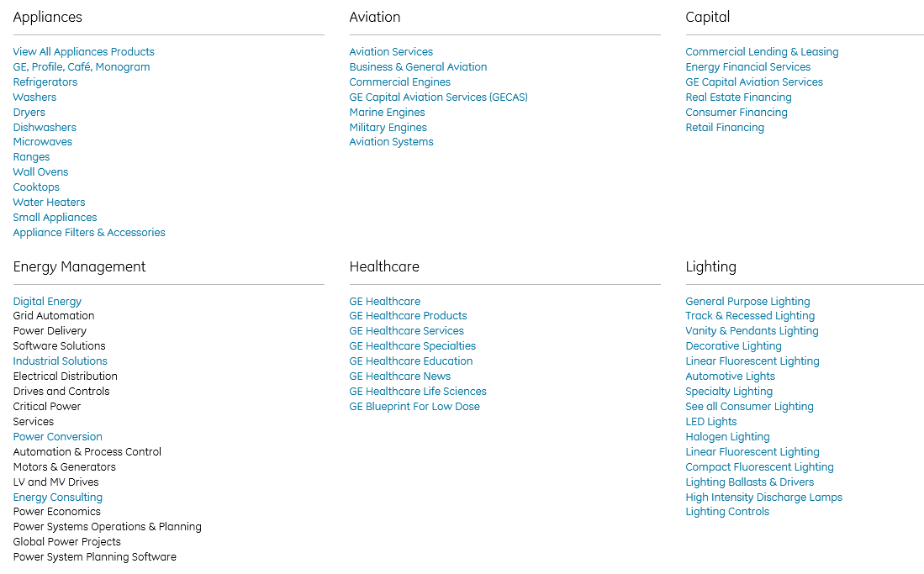This screenshot has height=574, width=924.
Task: Open Energy Consulting link
Action: (58, 498)
